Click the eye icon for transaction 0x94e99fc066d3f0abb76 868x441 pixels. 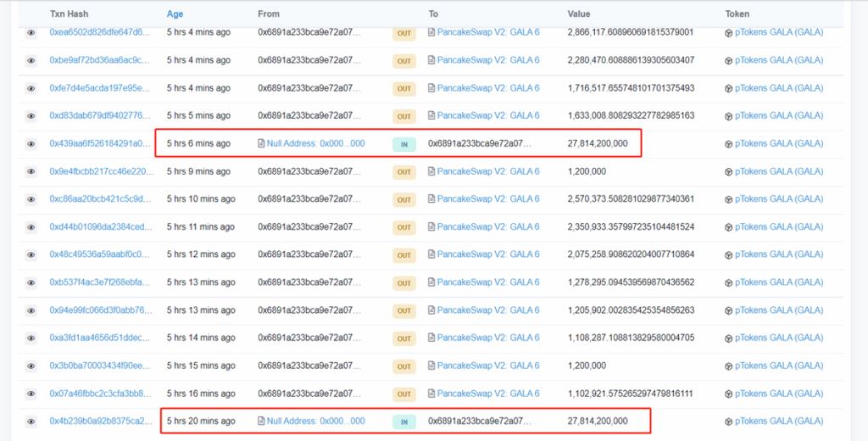[31, 310]
